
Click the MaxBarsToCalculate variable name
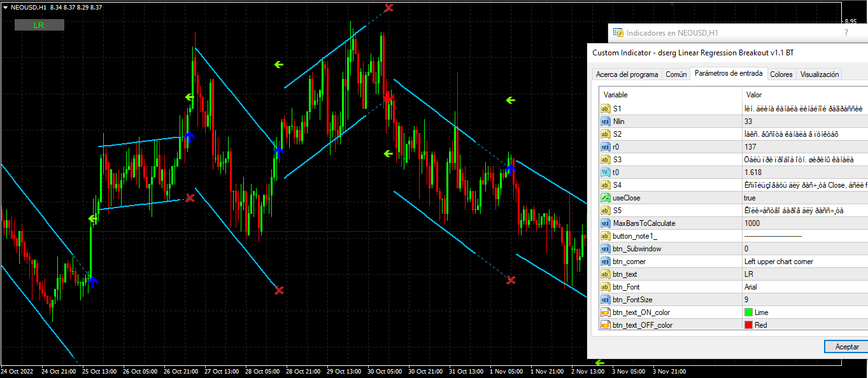click(x=644, y=223)
